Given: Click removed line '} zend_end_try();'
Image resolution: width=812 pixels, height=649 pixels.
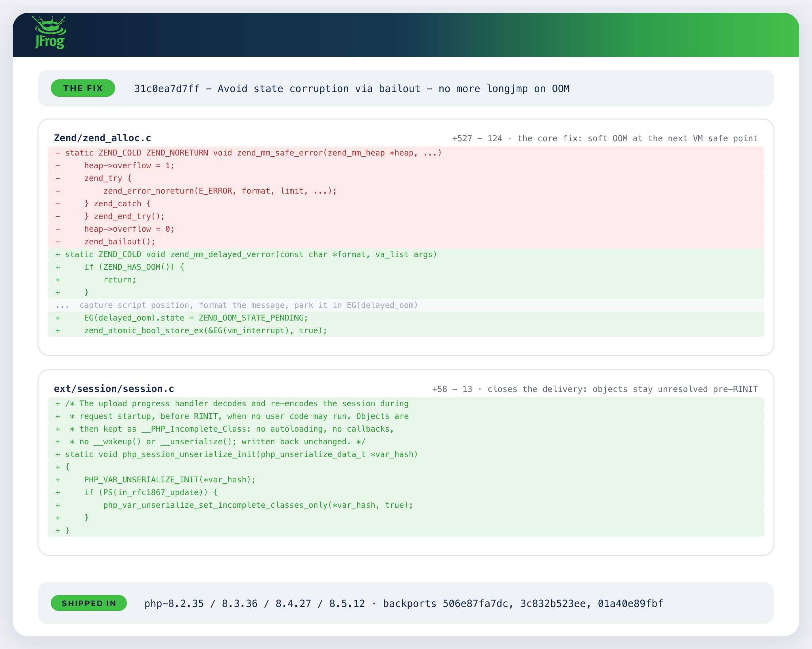Looking at the screenshot, I should pyautogui.click(x=406, y=216).
